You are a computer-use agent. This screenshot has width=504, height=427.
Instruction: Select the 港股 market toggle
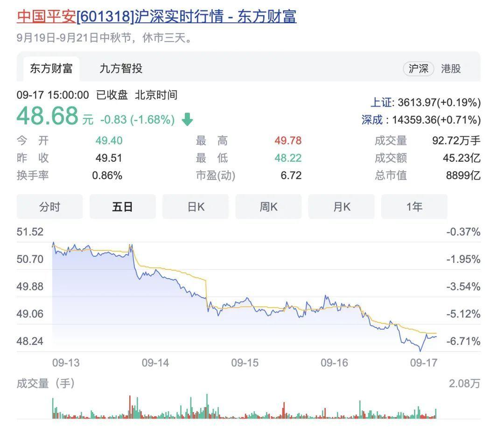tap(451, 69)
